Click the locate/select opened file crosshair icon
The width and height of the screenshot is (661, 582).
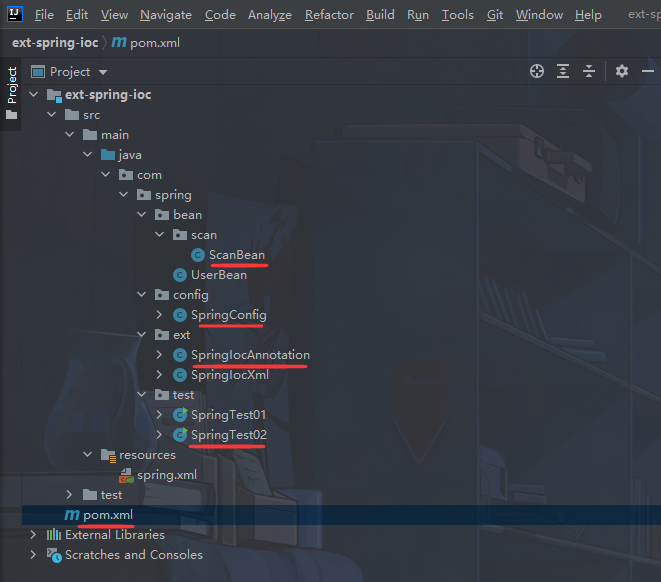537,71
